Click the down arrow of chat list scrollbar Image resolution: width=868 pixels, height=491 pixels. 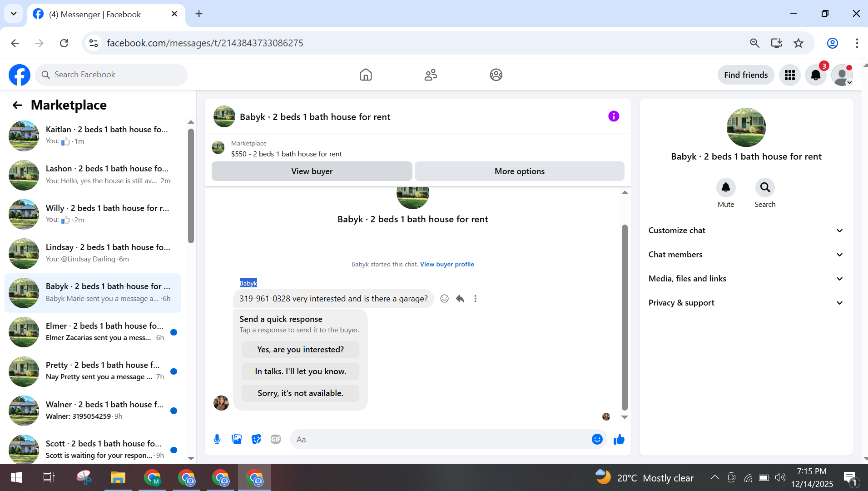coord(191,459)
